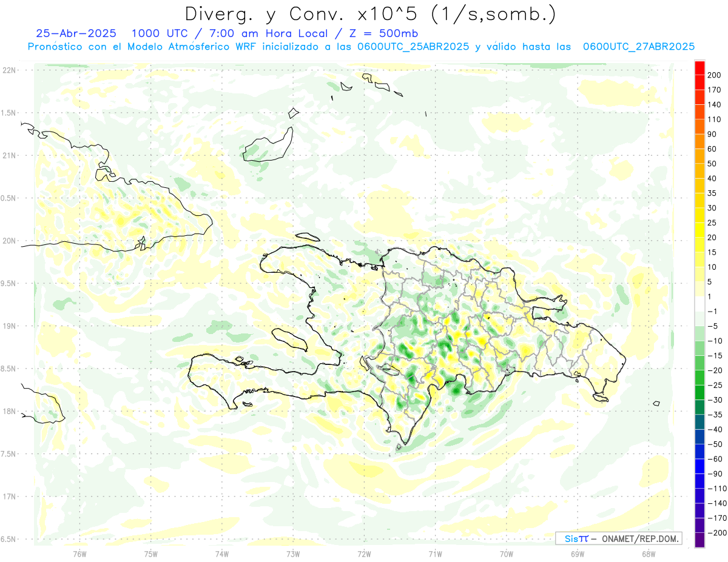Click the '20N' latitude label
This screenshot has height=562, width=728.
coord(8,241)
